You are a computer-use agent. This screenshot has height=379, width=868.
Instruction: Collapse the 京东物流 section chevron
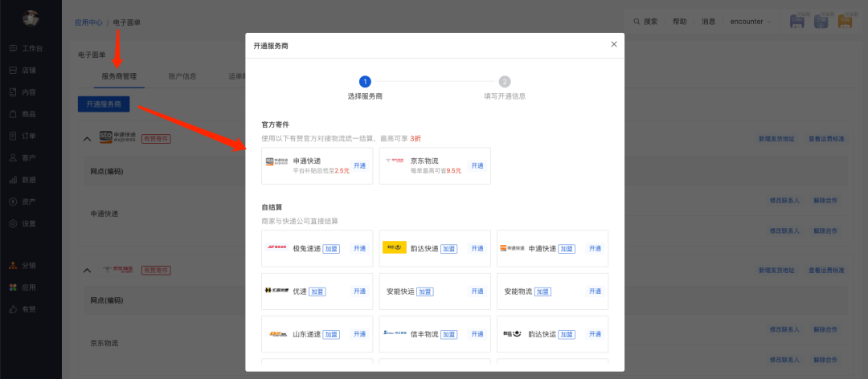click(x=87, y=271)
